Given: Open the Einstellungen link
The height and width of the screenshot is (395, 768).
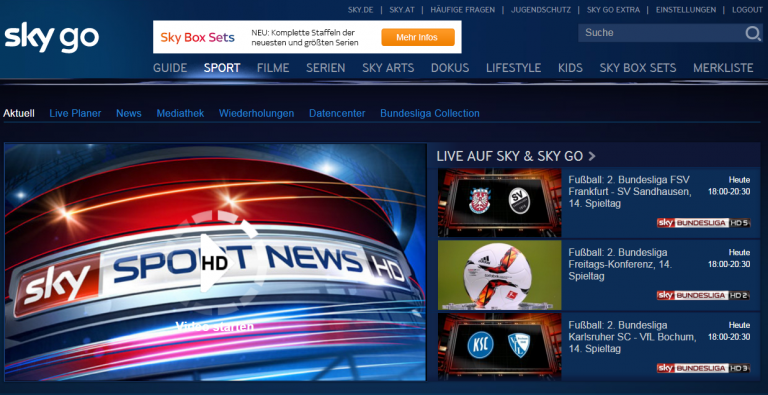Looking at the screenshot, I should click(686, 10).
